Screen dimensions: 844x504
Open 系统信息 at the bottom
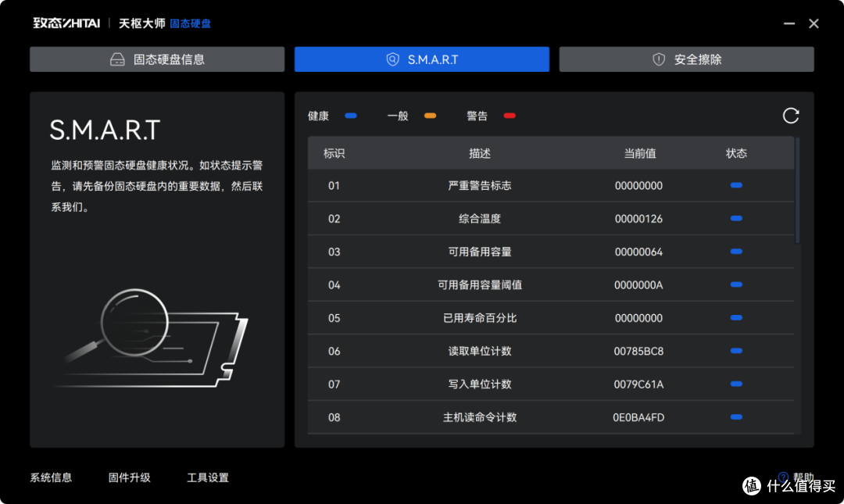pos(51,477)
